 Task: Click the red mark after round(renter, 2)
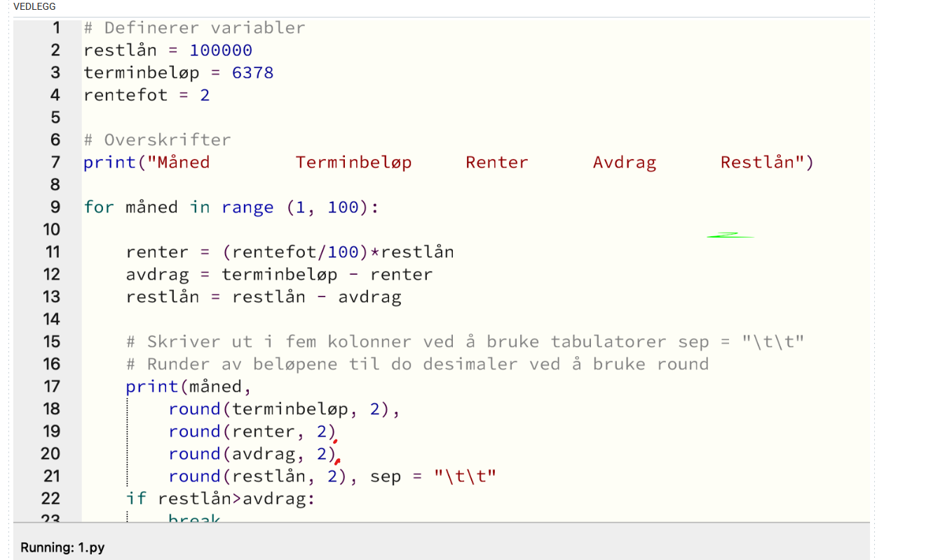click(336, 441)
